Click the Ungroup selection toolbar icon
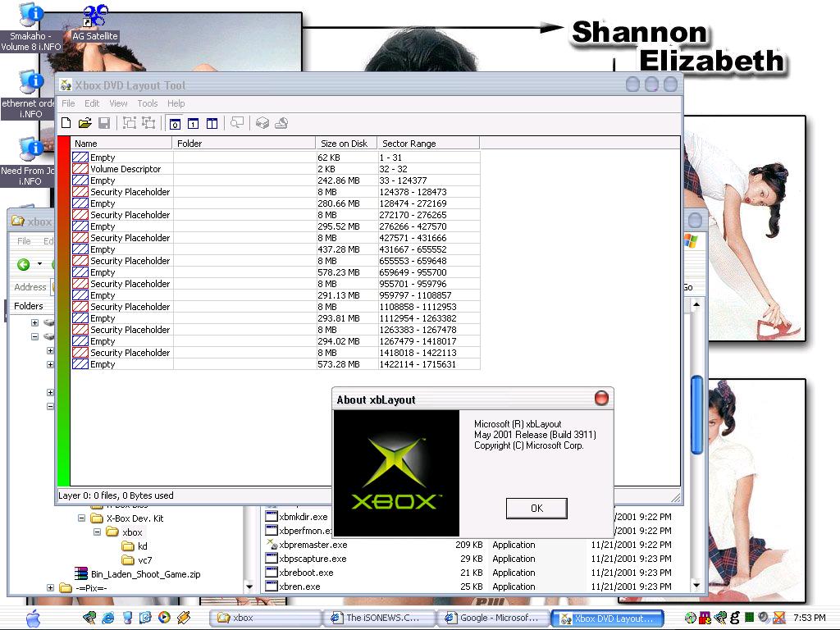 [x=148, y=123]
